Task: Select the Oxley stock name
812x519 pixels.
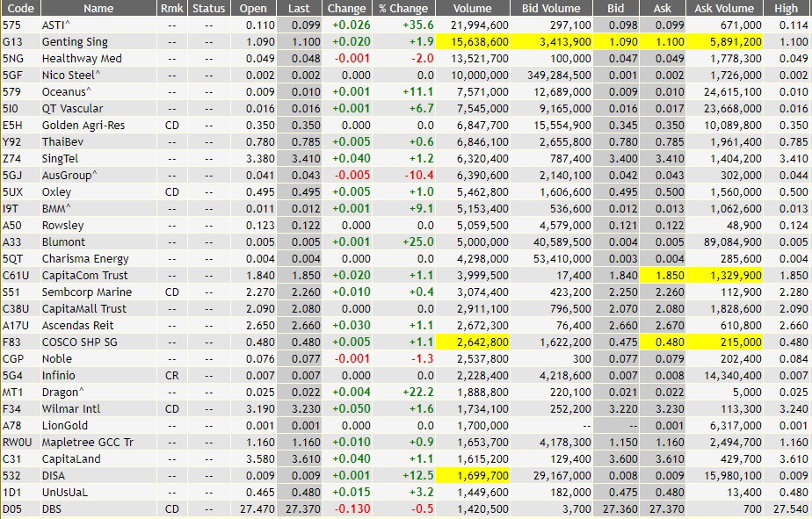Action: (x=56, y=192)
